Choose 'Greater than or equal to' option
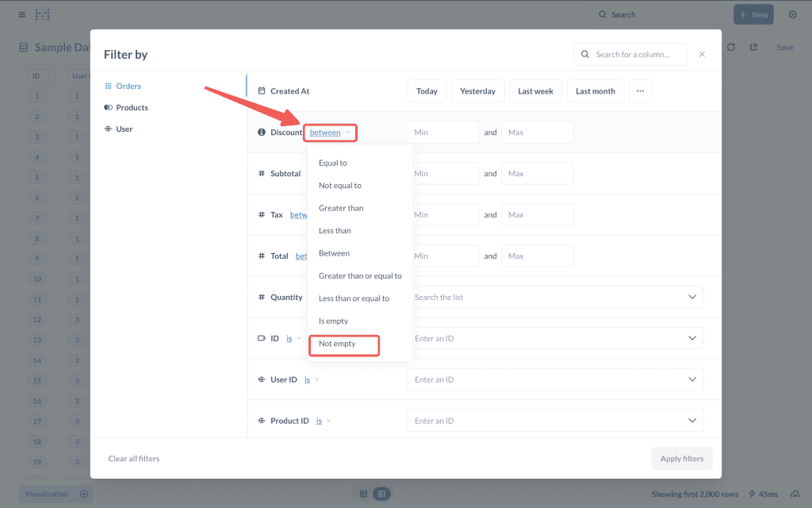This screenshot has height=508, width=812. (x=360, y=276)
